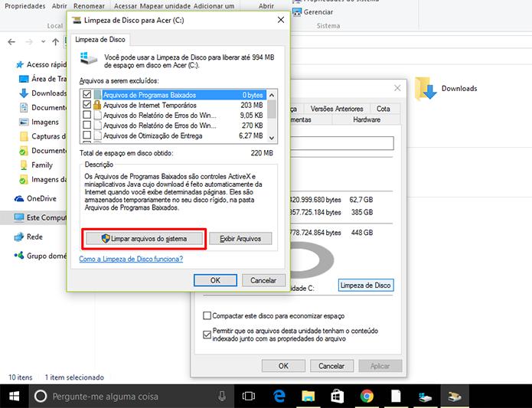This screenshot has width=532, height=408.
Task: Open Task View from taskbar
Action: click(249, 396)
